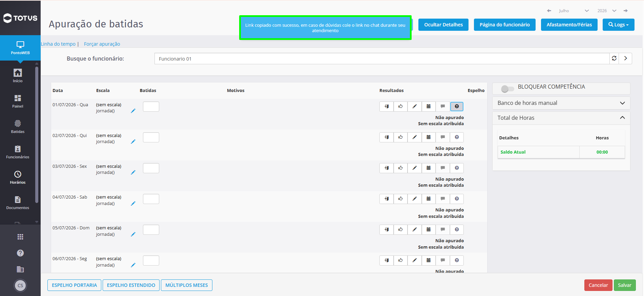644x296 pixels.
Task: Click the TOTVS logo
Action: pyautogui.click(x=20, y=18)
